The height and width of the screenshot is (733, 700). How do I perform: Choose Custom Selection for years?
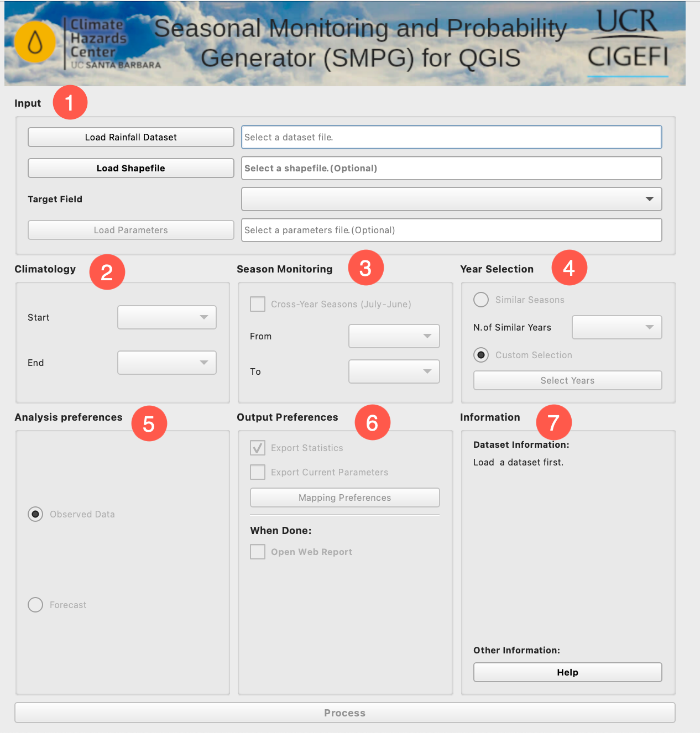[x=480, y=355]
